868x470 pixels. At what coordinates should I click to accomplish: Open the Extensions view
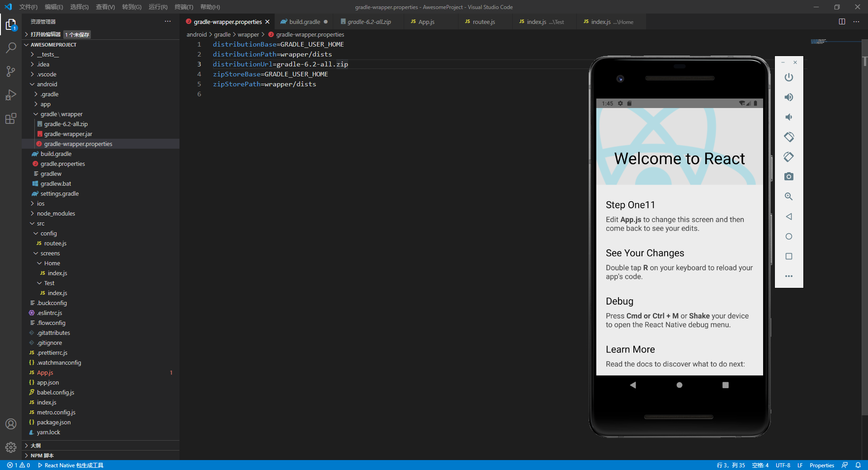11,118
